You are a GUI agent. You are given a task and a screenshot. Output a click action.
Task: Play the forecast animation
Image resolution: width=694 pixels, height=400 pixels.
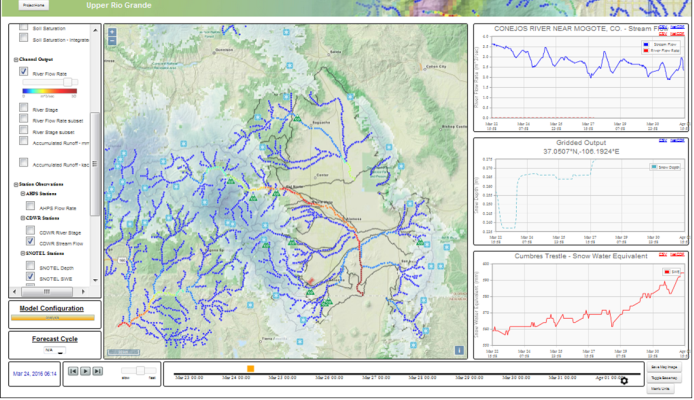click(86, 371)
